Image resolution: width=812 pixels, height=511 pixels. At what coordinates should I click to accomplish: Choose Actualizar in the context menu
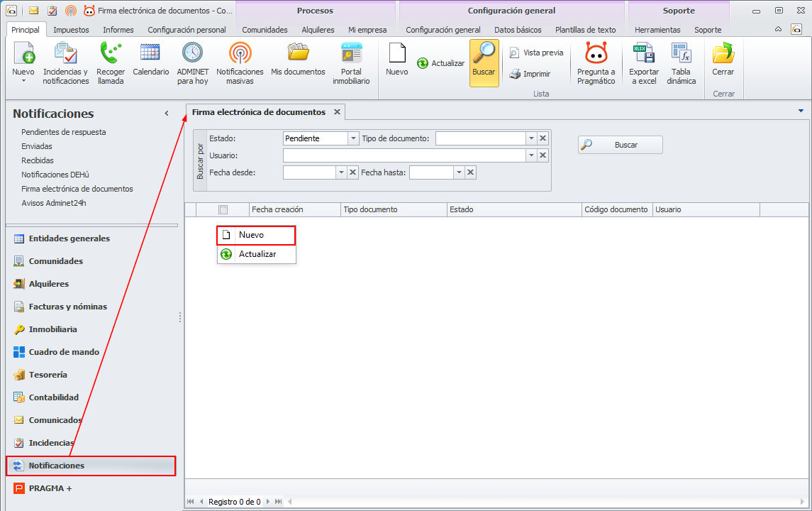256,254
